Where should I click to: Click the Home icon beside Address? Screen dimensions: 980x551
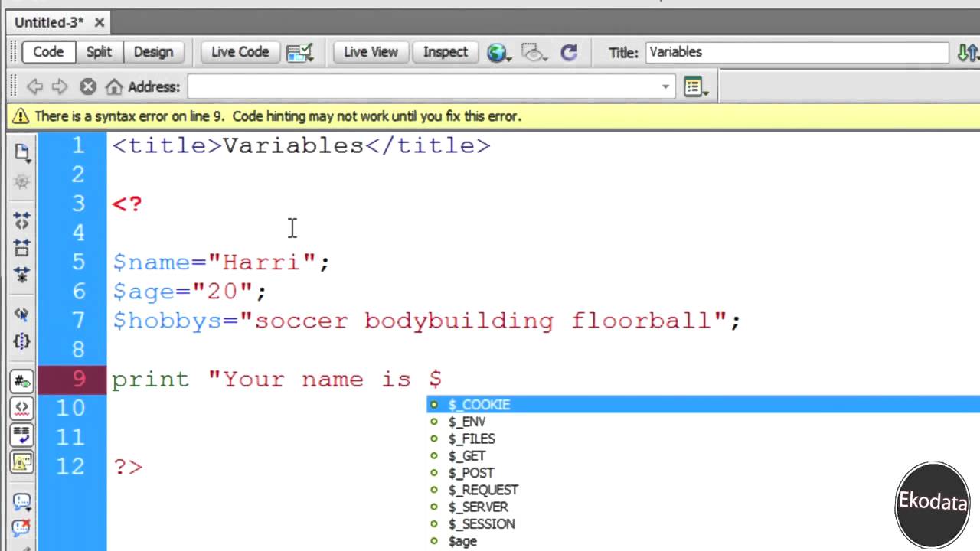(114, 86)
